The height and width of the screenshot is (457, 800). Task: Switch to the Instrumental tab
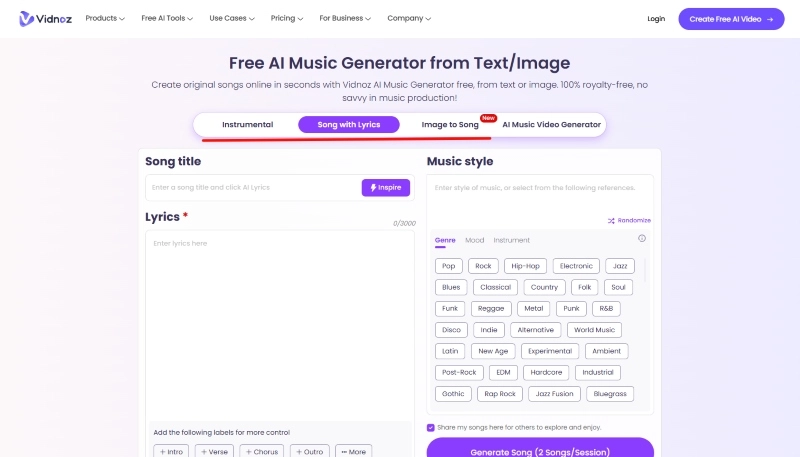click(x=247, y=124)
